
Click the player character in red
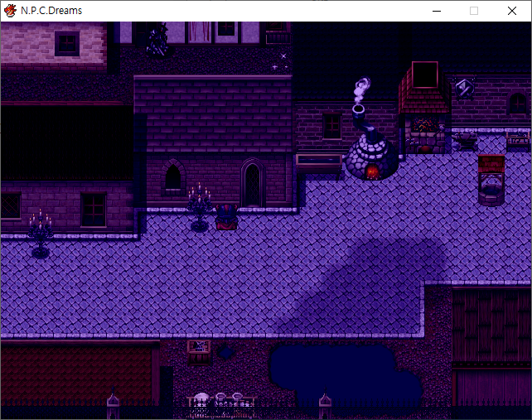[227, 217]
